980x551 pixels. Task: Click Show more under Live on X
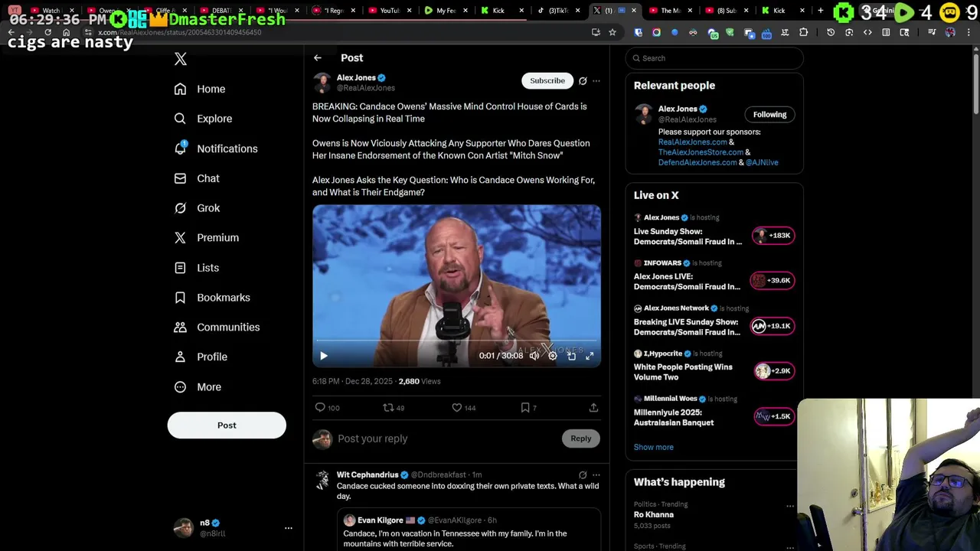click(x=654, y=447)
